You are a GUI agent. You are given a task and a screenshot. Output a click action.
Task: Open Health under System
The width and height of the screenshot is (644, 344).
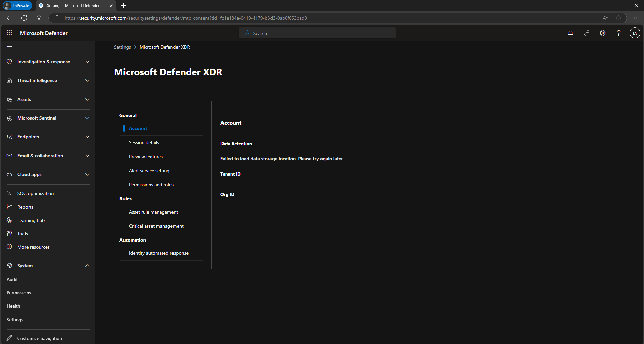pos(13,306)
